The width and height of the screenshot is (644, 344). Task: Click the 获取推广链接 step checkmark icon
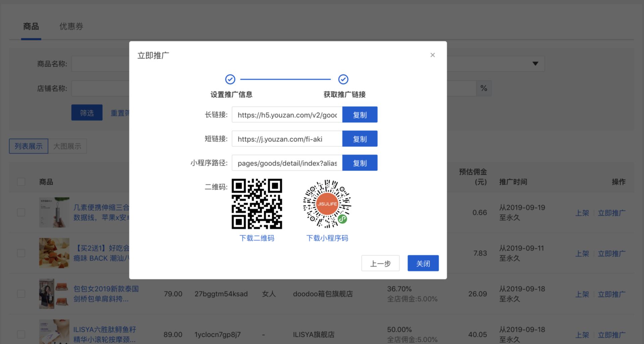tap(343, 79)
